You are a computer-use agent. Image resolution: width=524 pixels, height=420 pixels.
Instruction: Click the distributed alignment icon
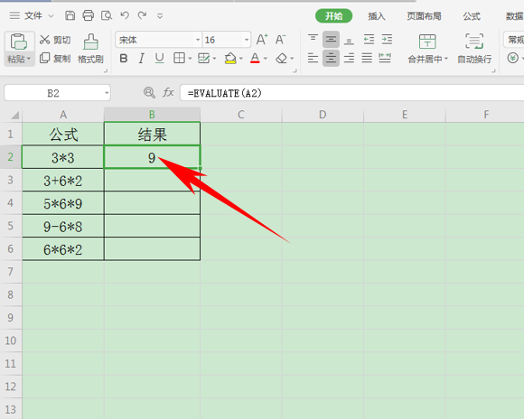click(x=385, y=58)
